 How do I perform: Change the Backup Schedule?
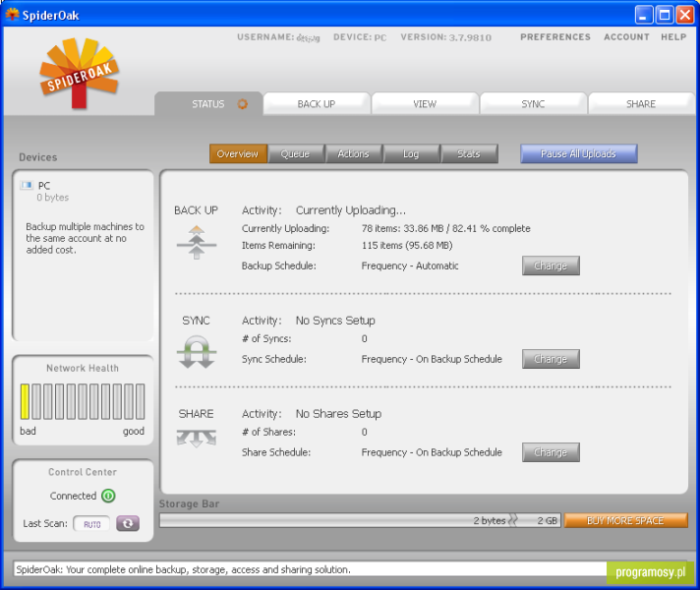[551, 265]
